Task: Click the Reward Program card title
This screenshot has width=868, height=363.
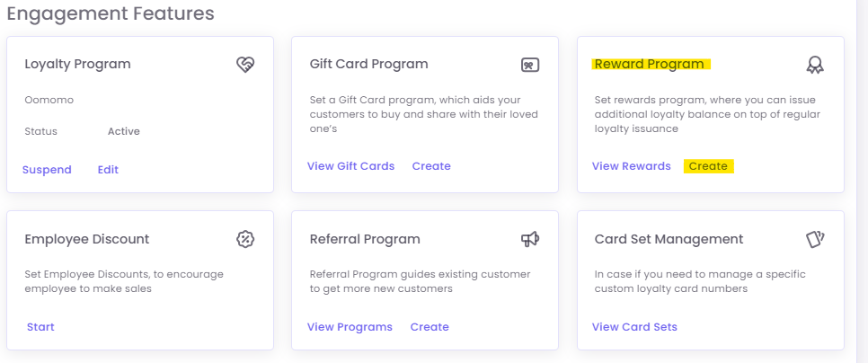Action: 649,64
